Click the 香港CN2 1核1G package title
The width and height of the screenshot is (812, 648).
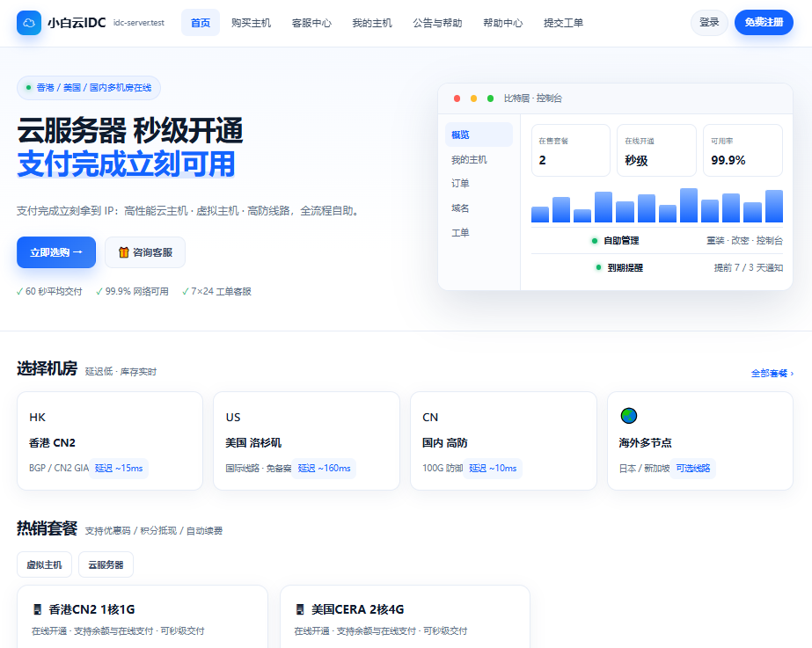tap(91, 609)
